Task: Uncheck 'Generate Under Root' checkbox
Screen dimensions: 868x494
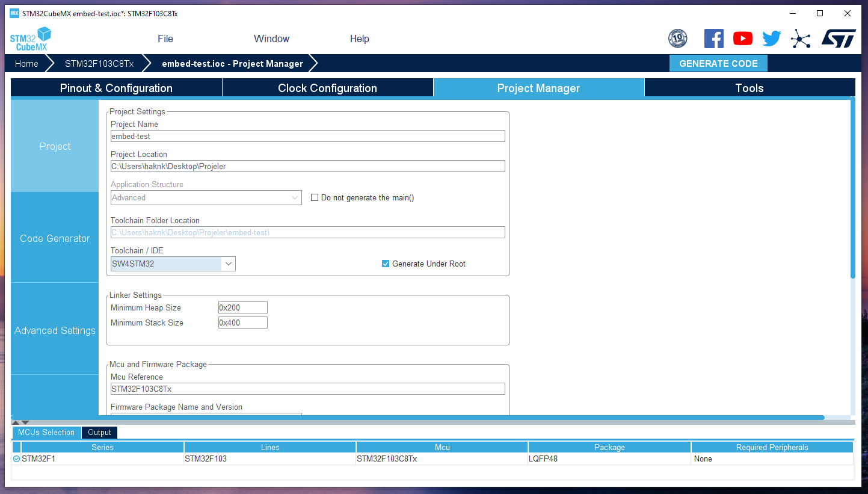Action: [x=386, y=264]
